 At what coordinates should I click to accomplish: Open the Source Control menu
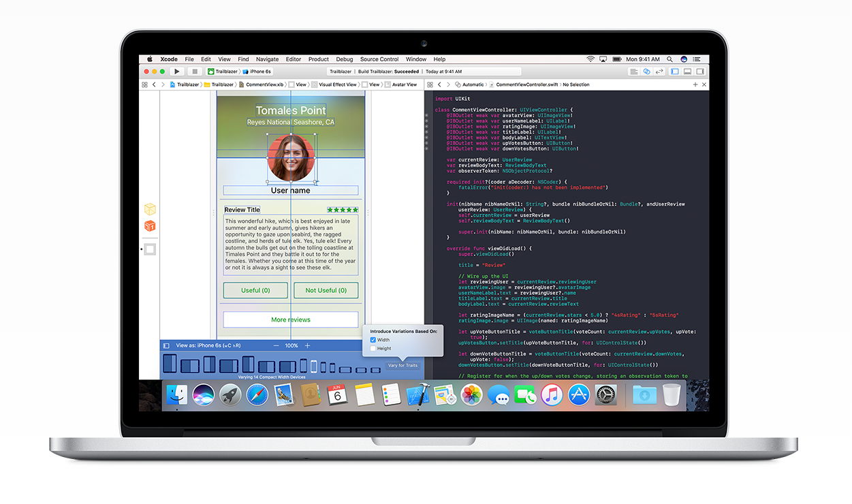coord(379,59)
